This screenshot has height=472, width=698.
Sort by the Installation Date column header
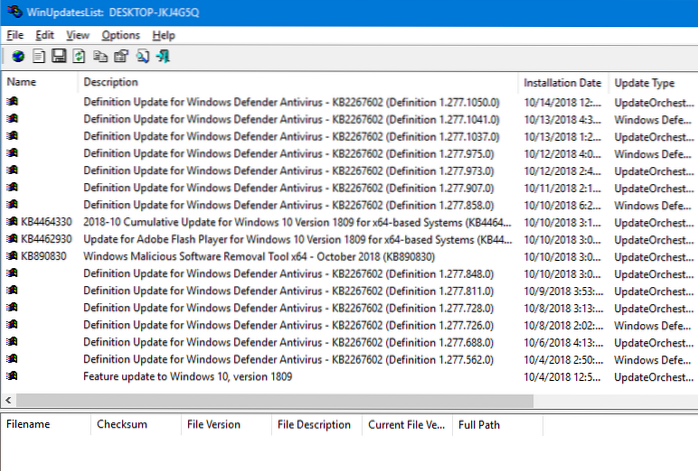coord(563,82)
